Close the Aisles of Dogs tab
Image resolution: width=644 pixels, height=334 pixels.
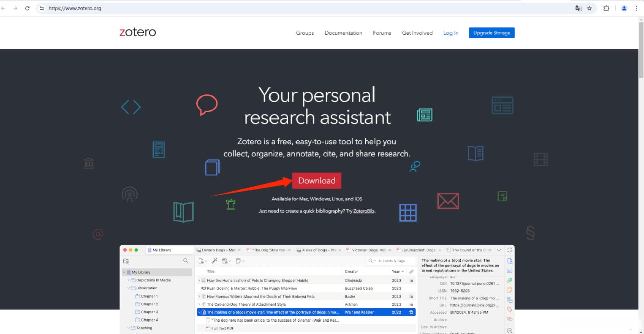coord(340,250)
